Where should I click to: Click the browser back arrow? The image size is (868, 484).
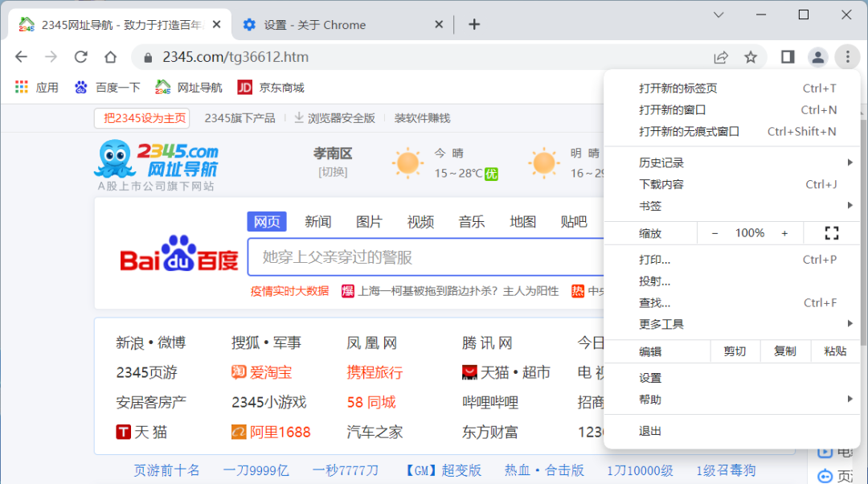pyautogui.click(x=21, y=57)
